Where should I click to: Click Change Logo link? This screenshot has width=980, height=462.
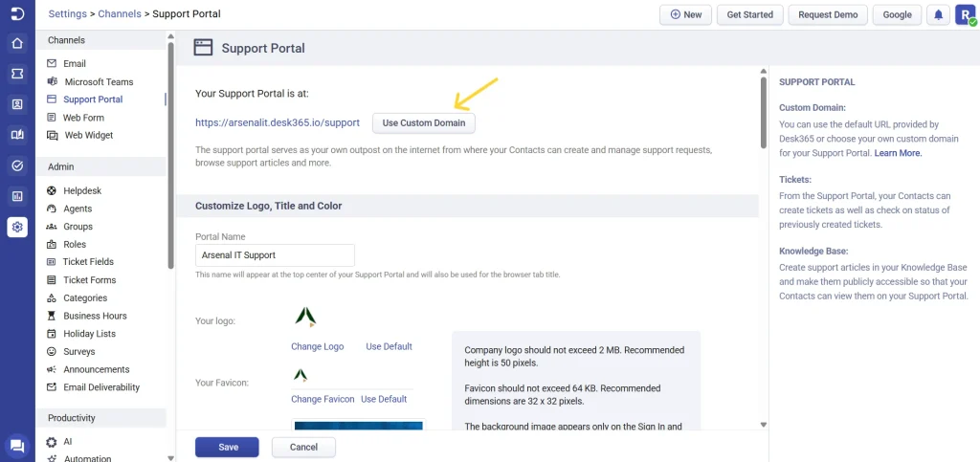tap(318, 346)
